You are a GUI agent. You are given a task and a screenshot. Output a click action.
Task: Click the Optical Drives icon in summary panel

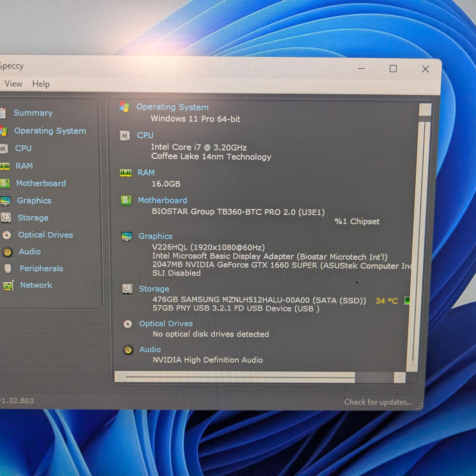click(128, 324)
